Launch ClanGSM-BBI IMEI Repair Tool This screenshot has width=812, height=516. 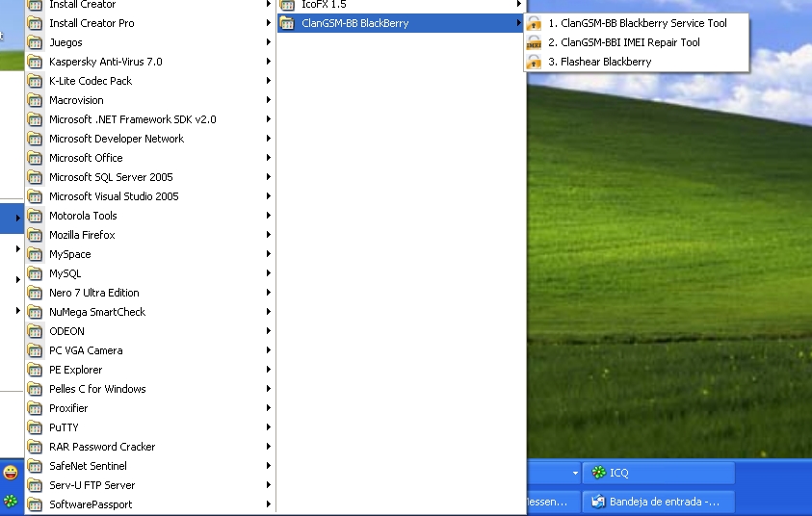pyautogui.click(x=637, y=42)
